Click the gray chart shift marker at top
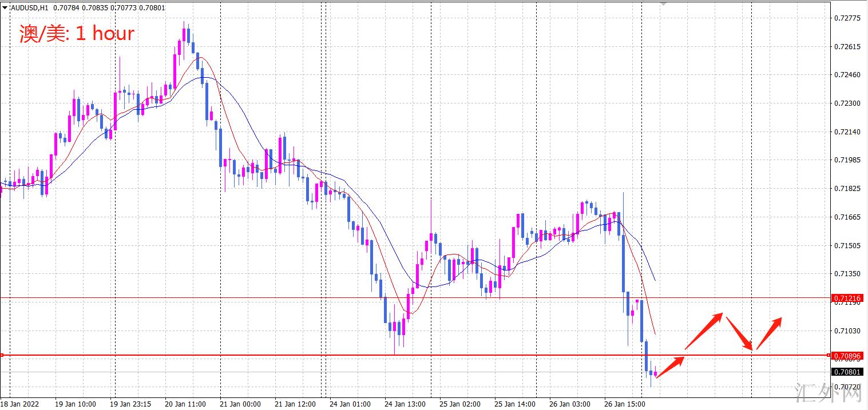The image size is (868, 410). point(663,3)
